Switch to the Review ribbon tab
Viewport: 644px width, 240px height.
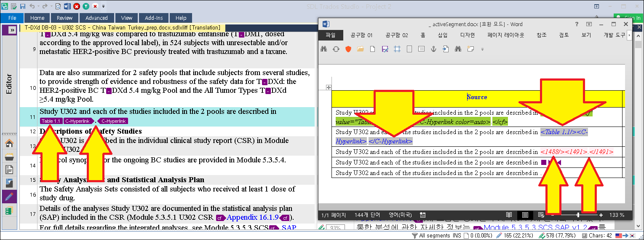point(65,18)
